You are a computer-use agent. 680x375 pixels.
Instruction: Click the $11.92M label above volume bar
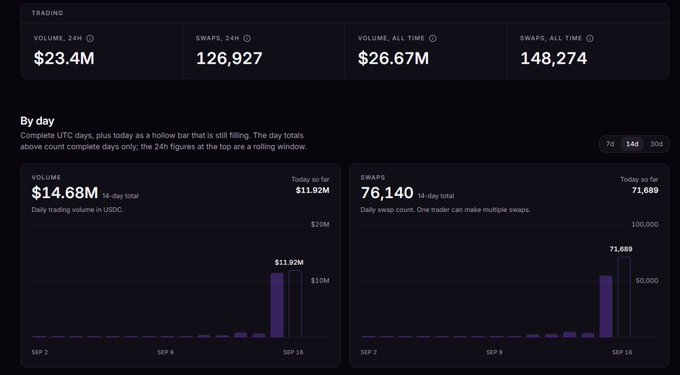click(x=289, y=262)
